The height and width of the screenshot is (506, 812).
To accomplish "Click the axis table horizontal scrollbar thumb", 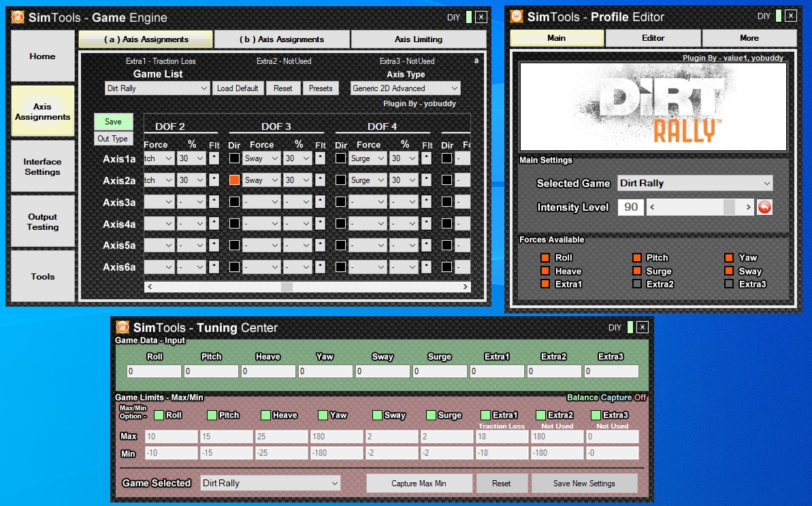I will click(x=287, y=286).
